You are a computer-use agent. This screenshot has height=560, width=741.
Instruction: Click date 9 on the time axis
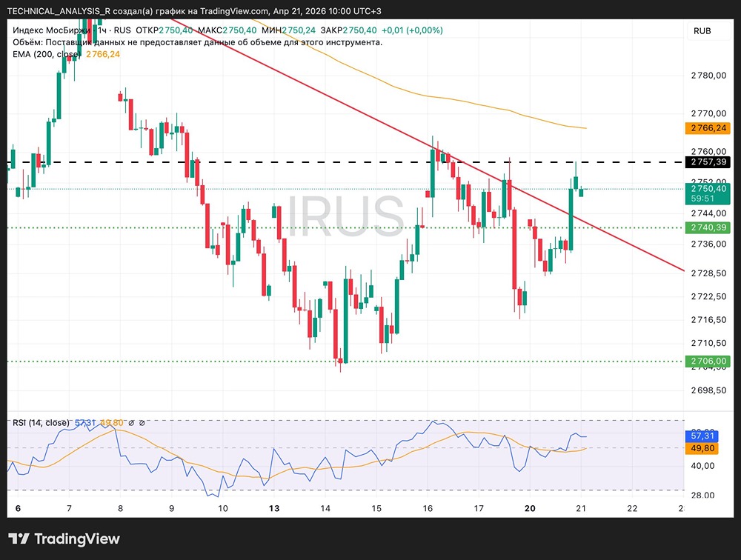coord(172,508)
